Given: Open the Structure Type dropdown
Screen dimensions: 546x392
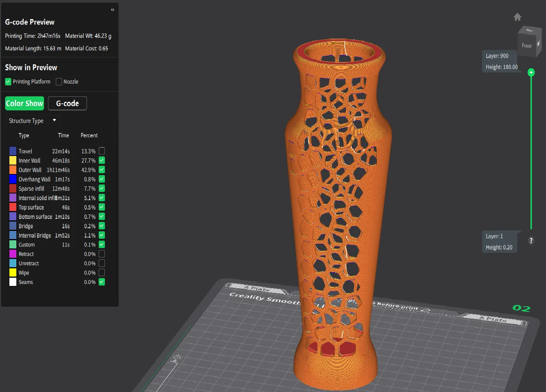Looking at the screenshot, I should pos(32,121).
